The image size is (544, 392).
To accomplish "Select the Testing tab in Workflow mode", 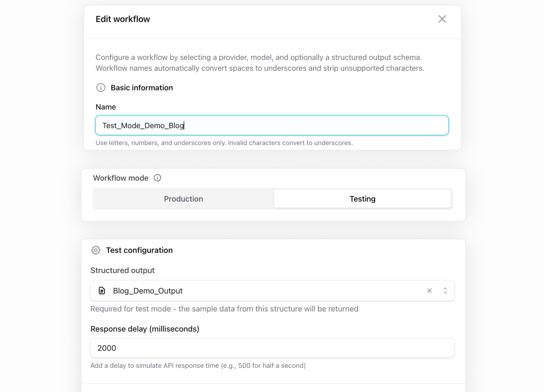I will coord(362,199).
